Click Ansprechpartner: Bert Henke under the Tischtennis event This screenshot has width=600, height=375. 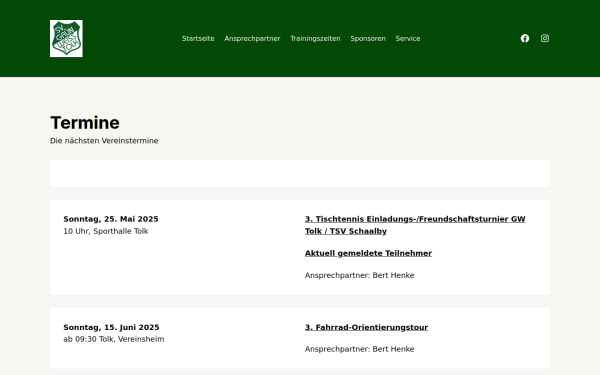click(x=360, y=276)
